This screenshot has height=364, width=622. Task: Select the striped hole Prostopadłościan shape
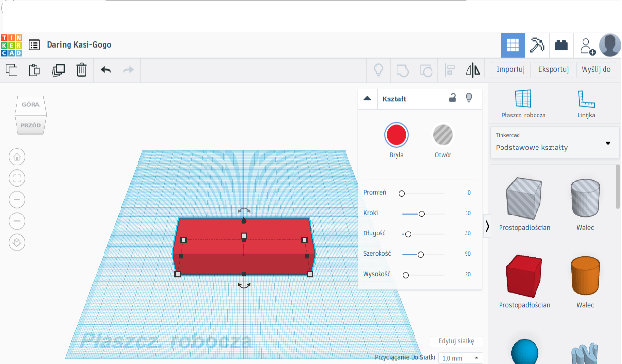tap(524, 198)
